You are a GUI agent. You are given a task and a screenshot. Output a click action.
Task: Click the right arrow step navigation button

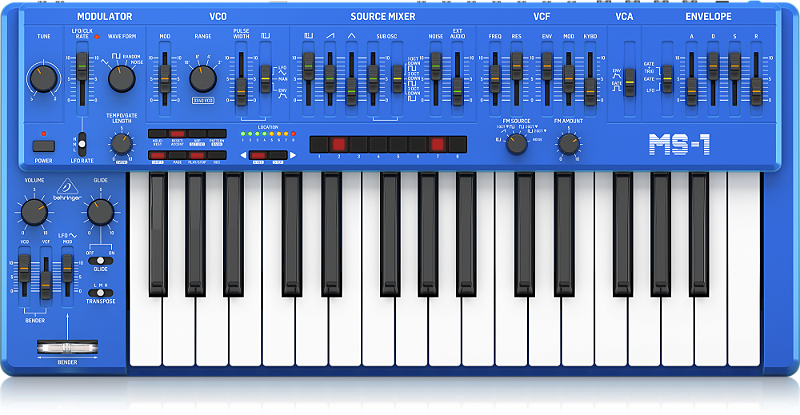coord(293,155)
